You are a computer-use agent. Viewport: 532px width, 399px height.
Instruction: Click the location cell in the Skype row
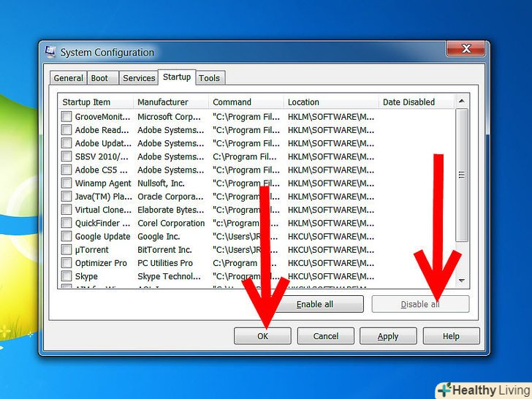331,276
